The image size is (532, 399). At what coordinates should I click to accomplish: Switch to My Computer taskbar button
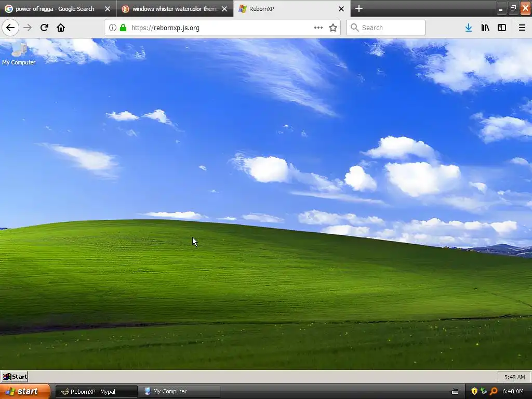(x=180, y=392)
